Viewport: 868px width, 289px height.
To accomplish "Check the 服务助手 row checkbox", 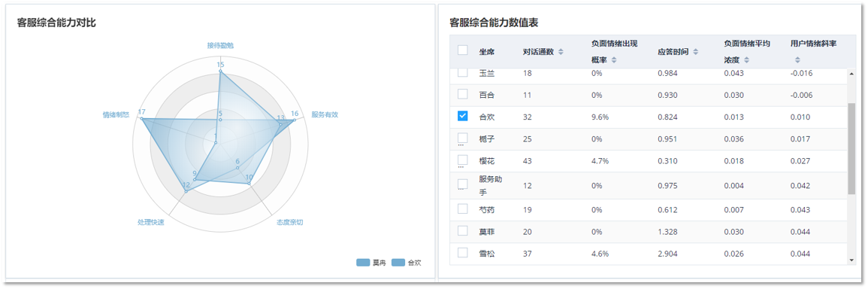I will point(463,184).
